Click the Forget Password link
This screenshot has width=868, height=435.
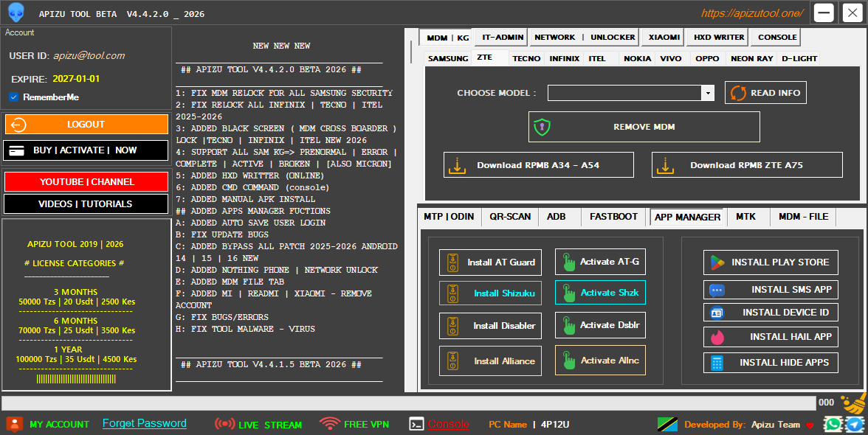[x=145, y=423]
